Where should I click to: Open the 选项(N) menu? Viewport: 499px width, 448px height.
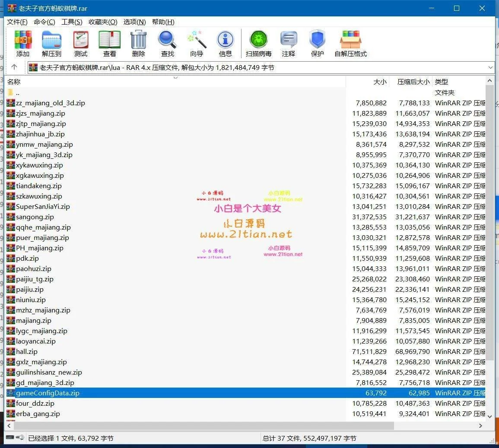134,22
